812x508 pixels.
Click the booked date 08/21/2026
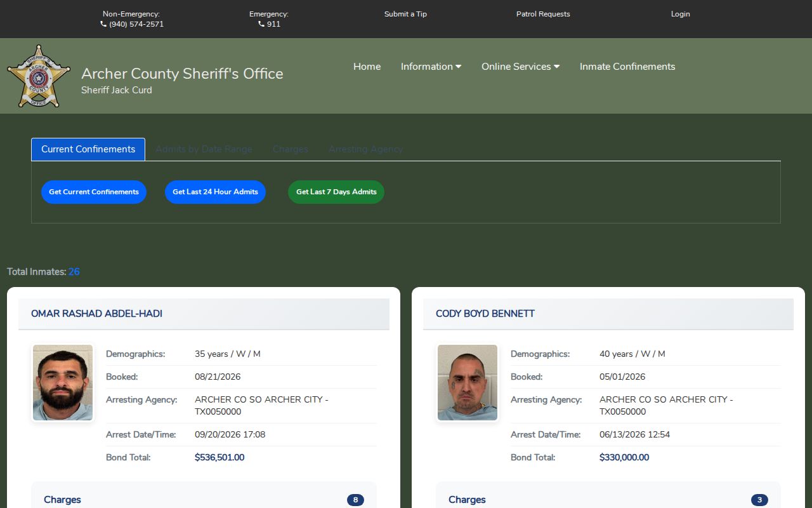tap(218, 377)
